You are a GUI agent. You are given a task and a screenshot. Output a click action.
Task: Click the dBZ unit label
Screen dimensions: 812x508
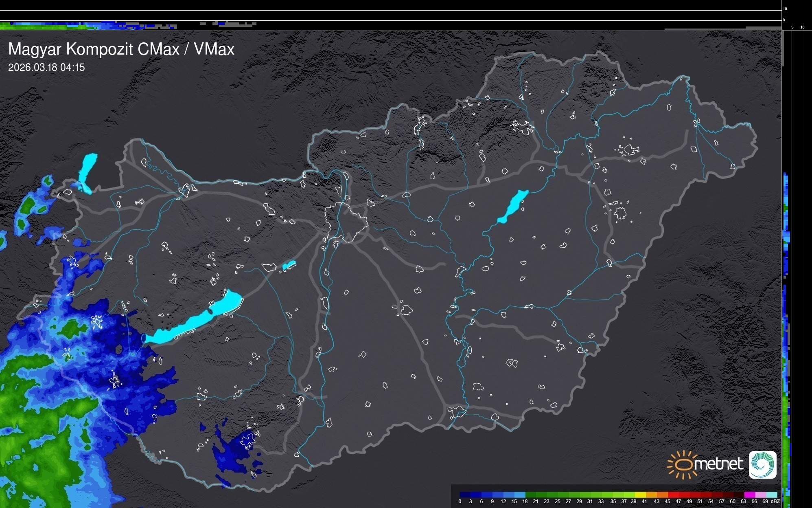775,501
